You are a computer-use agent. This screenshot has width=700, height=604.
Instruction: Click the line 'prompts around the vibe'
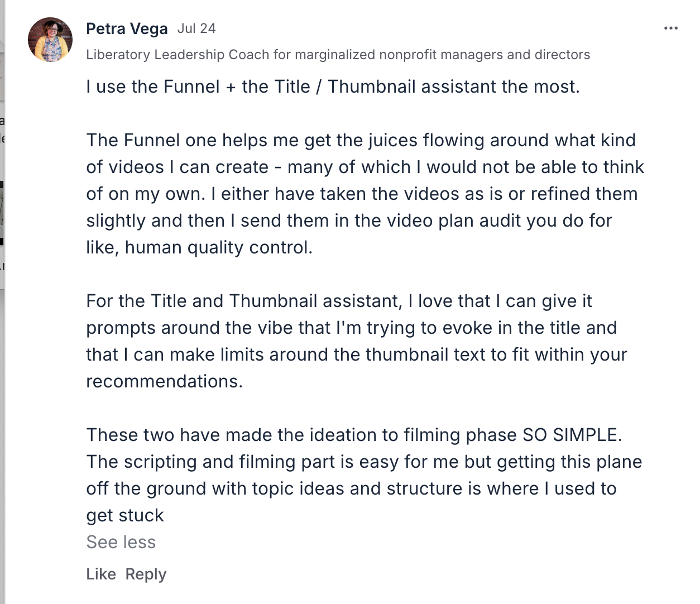[x=351, y=328]
